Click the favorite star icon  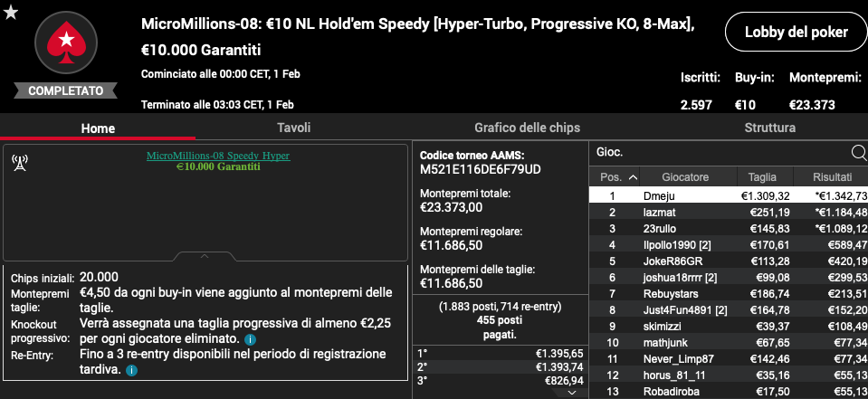tap(11, 12)
